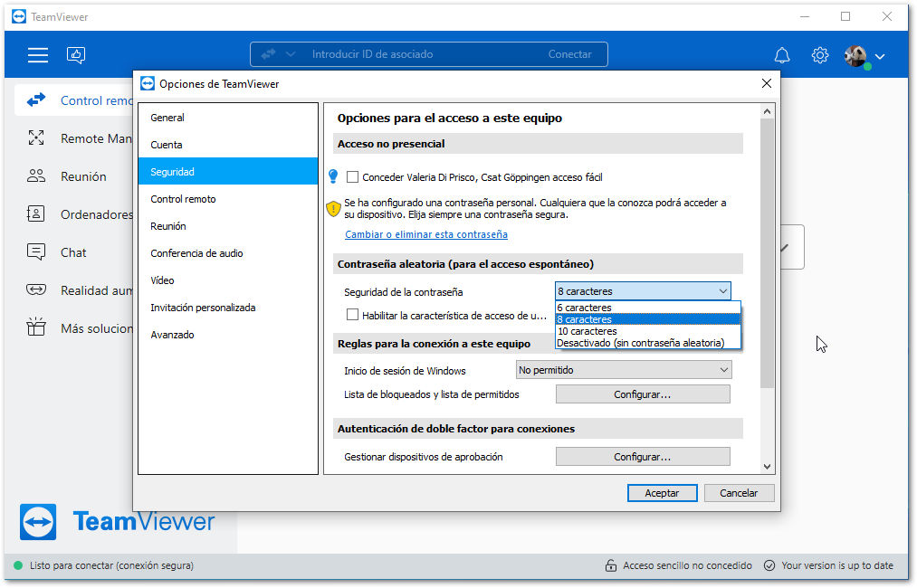
Task: Expand the Inicio de sesión de Windows dropdown
Action: (624, 370)
